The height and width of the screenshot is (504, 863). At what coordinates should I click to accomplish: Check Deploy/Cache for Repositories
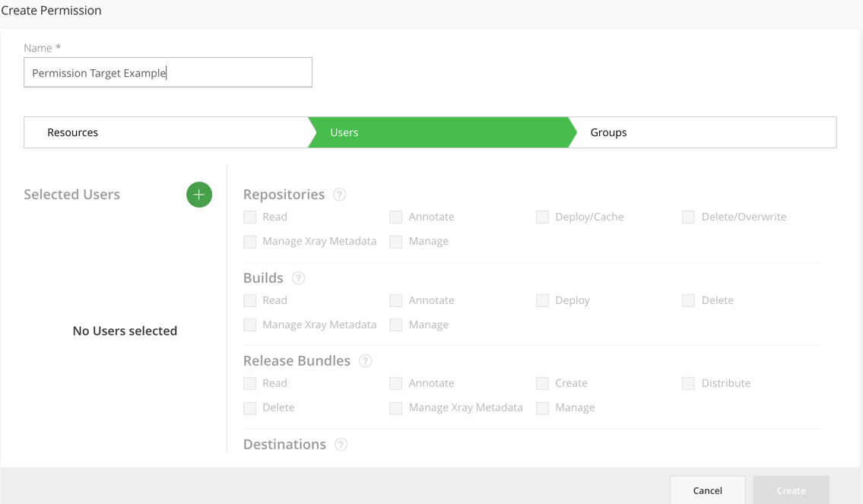point(542,217)
